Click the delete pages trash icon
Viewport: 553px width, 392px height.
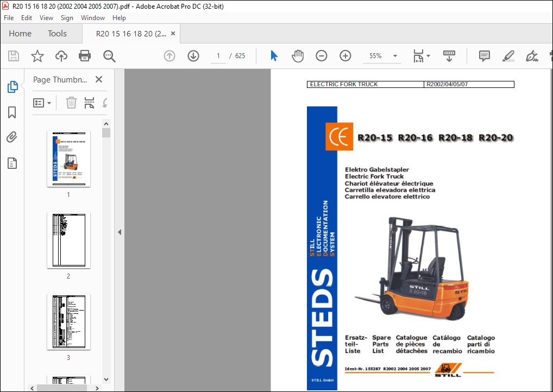click(x=71, y=103)
